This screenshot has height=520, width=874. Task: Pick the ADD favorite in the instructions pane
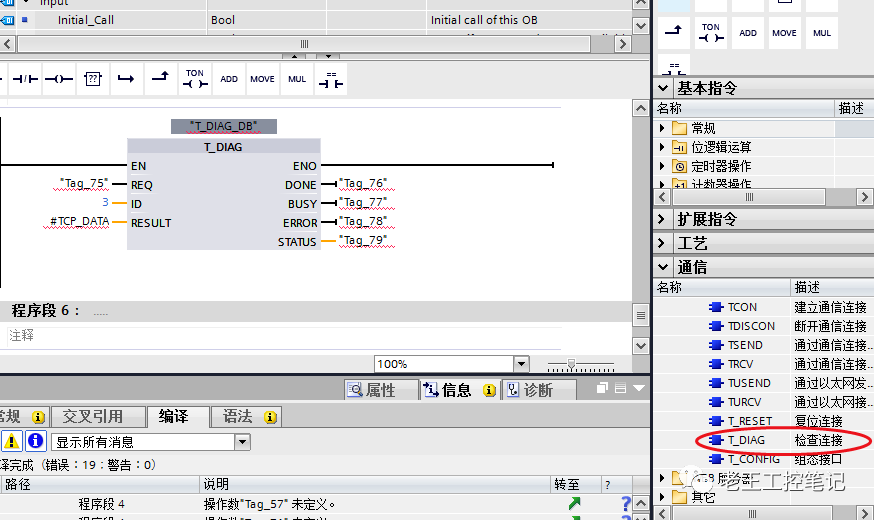point(748,32)
